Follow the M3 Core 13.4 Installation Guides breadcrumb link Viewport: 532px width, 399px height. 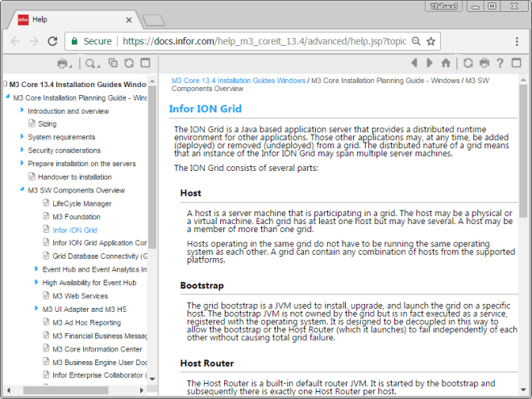pos(238,81)
